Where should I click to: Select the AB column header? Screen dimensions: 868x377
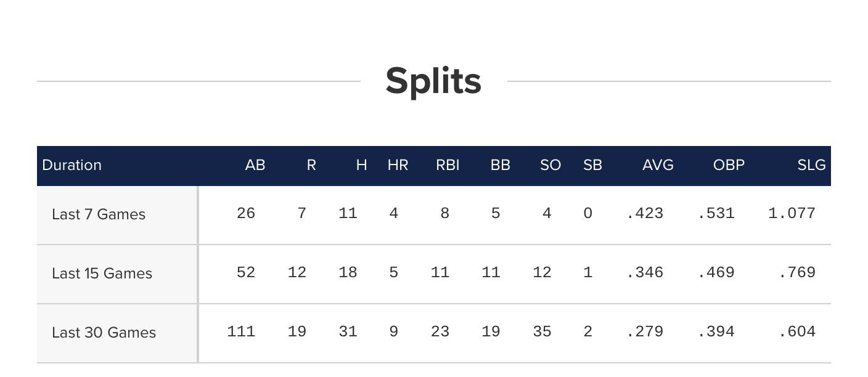coord(255,165)
